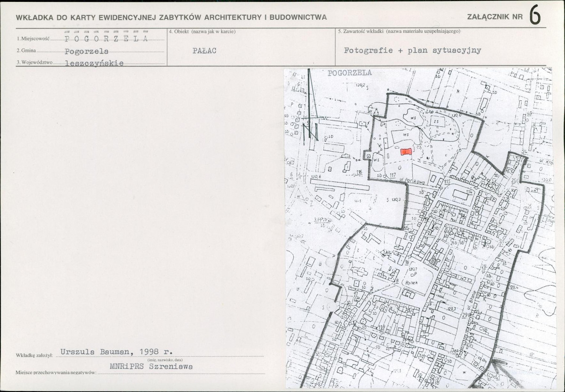Click the ZAŁĄCZNIK NR label

pyautogui.click(x=494, y=17)
